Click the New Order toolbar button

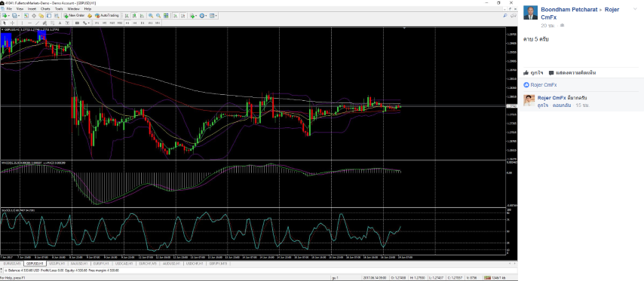pyautogui.click(x=75, y=16)
